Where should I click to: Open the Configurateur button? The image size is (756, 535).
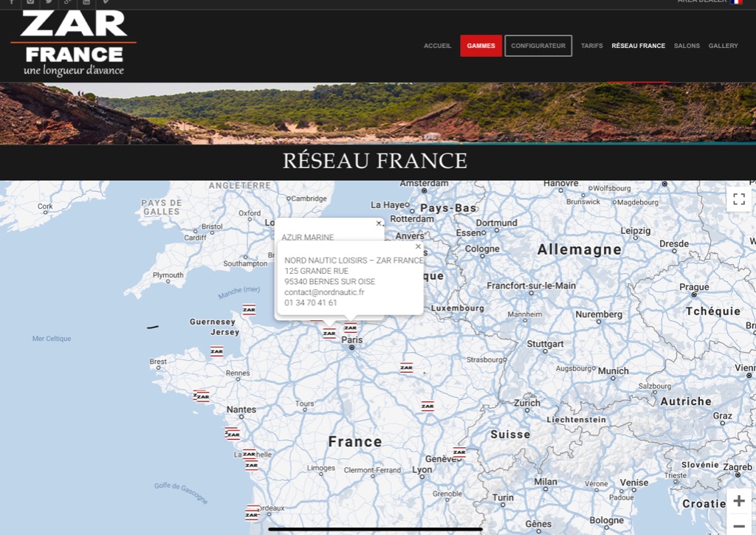pyautogui.click(x=538, y=46)
